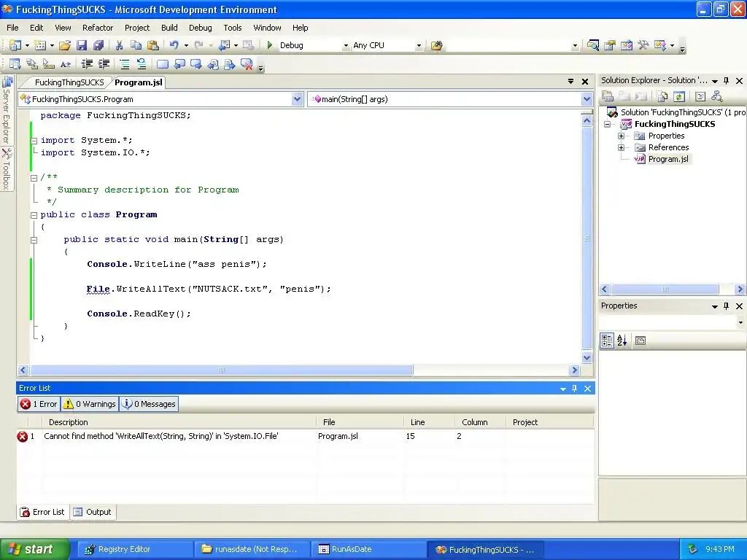Click the Save All icon
The width and height of the screenshot is (747, 560).
point(98,45)
